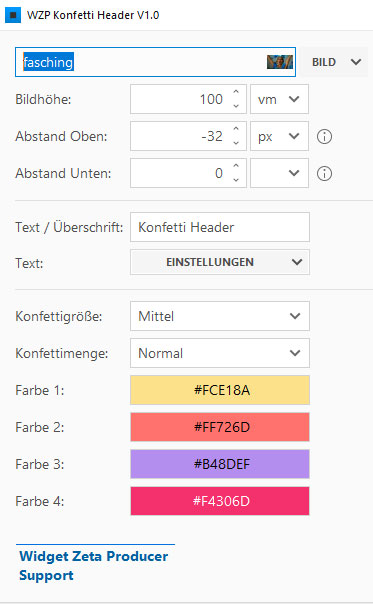Click the Farbe 2 swatch #FF726D
This screenshot has height=604, width=373.
coord(220,427)
